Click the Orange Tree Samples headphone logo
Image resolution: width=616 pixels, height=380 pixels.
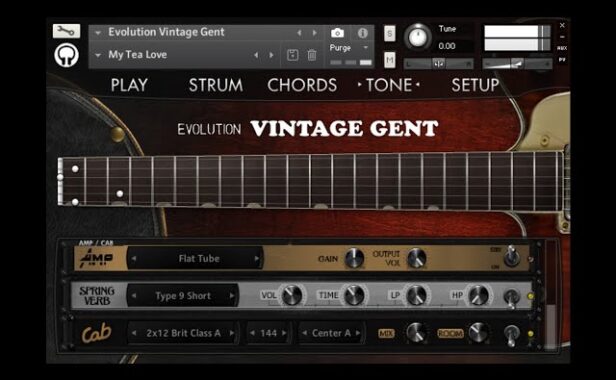click(x=66, y=55)
